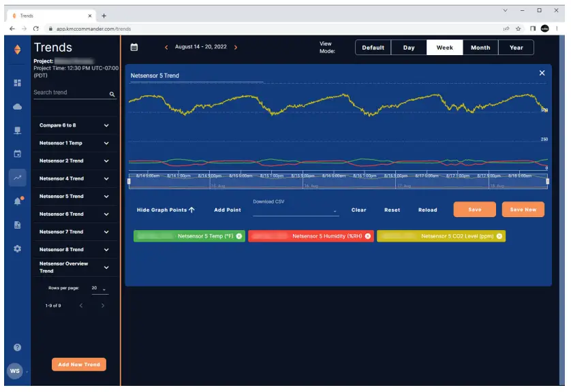Switch View Mode to Month
The height and width of the screenshot is (392, 571).
480,48
